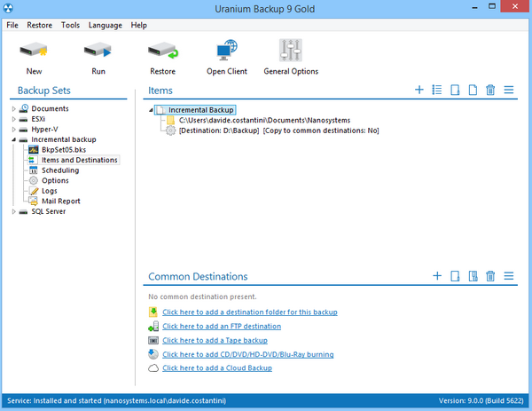
Task: Click link to add CD/DVD/Blu-Ray burning
Action: pyautogui.click(x=247, y=354)
